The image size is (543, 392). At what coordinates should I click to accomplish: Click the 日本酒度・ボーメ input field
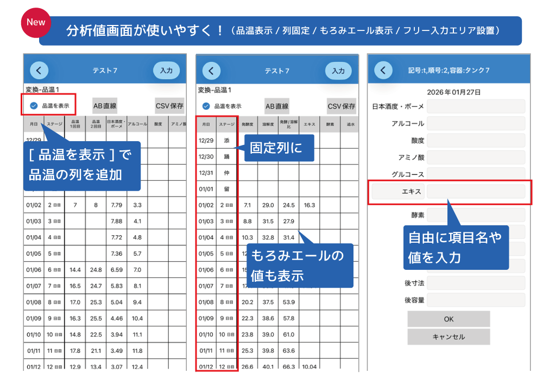point(476,106)
